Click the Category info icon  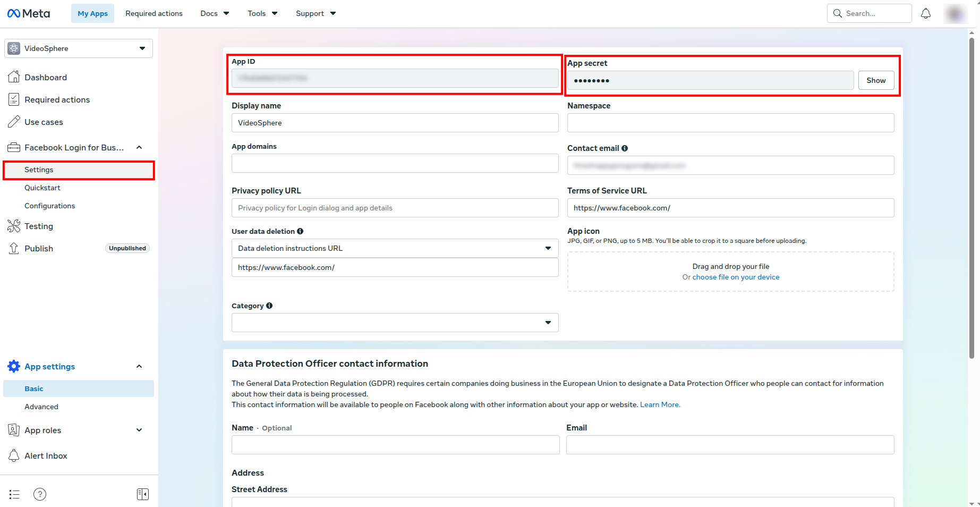click(269, 306)
